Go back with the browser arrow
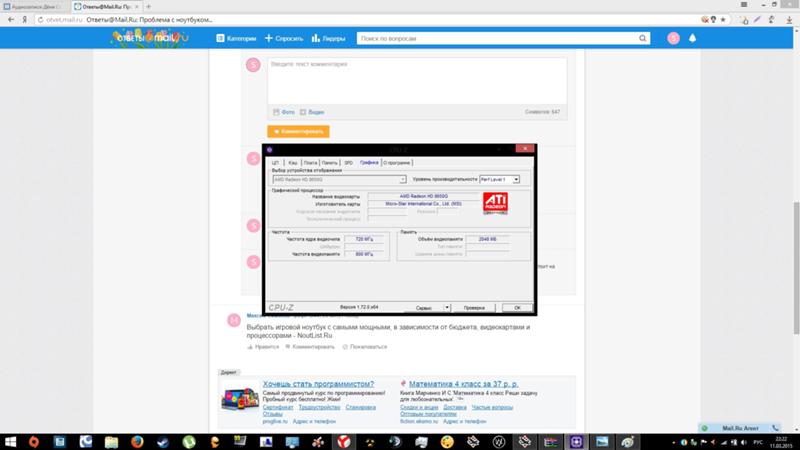Viewport: 800px width, 450px height. click(x=11, y=20)
